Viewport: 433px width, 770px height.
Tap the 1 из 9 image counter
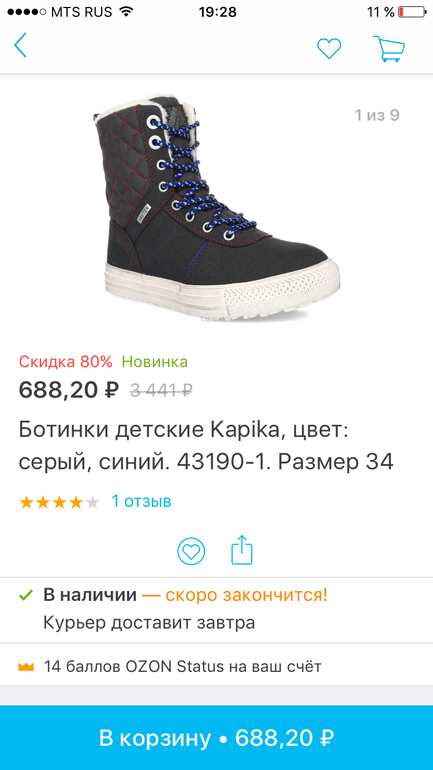click(377, 115)
